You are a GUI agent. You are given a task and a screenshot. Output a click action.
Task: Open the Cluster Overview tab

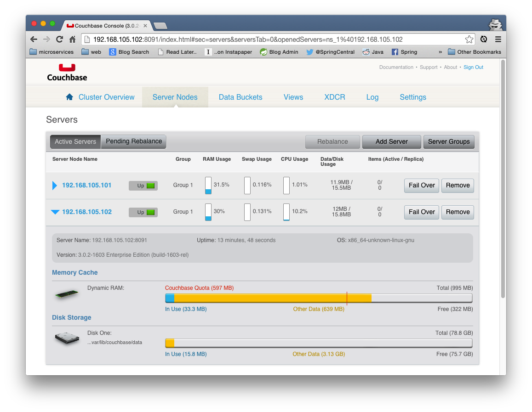click(106, 97)
